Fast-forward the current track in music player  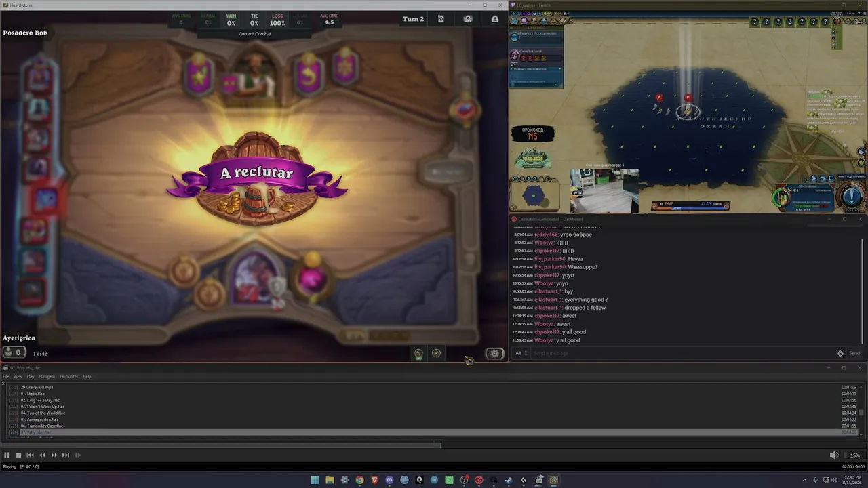[54, 455]
